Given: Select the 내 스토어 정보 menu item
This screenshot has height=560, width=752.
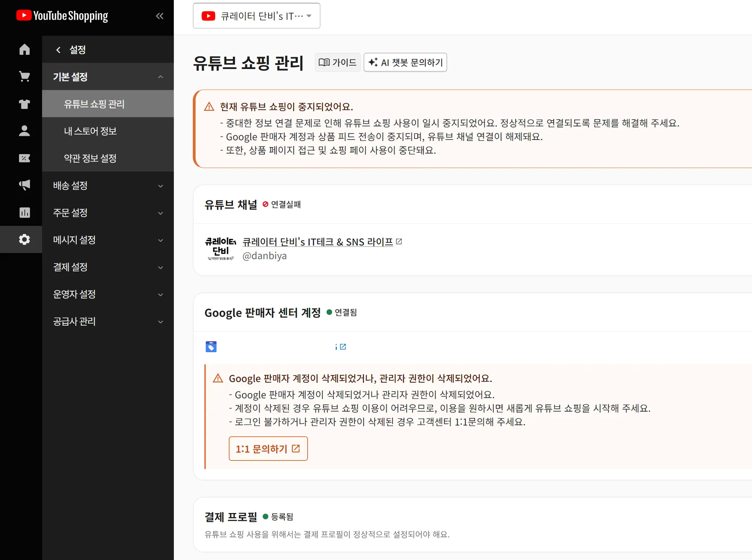Looking at the screenshot, I should pos(90,131).
